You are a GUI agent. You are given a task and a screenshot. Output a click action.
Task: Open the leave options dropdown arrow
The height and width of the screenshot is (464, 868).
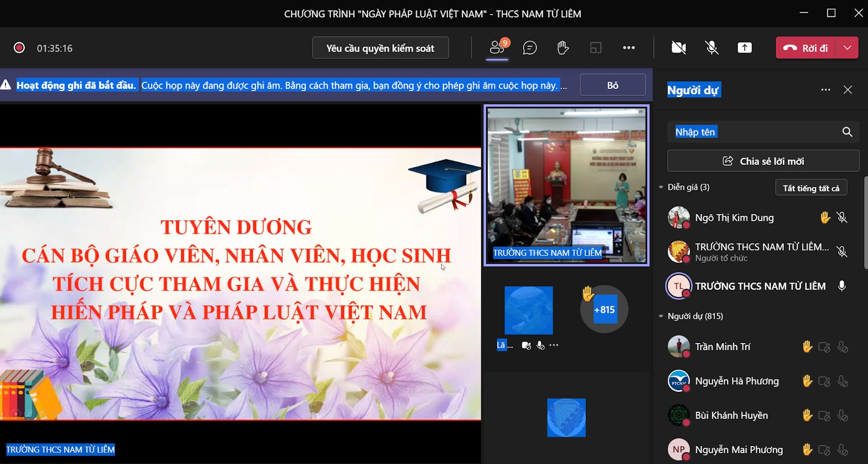click(847, 48)
